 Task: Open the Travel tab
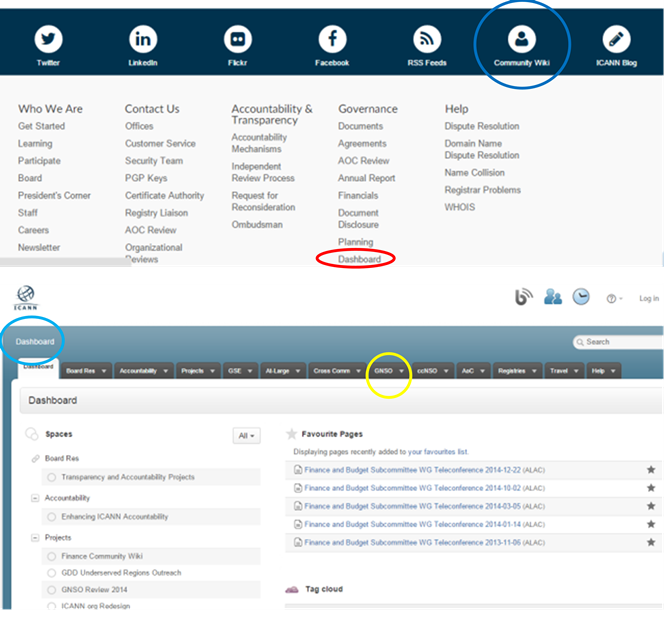[x=564, y=371]
